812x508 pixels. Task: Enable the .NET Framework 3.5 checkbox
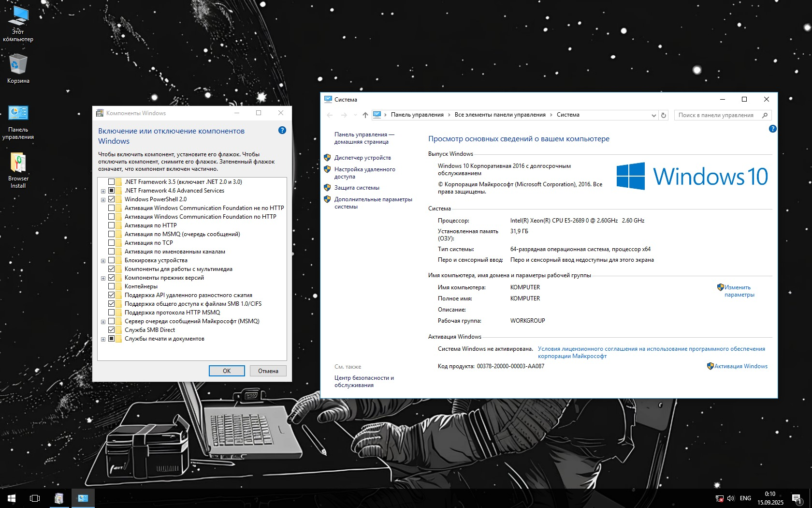112,182
